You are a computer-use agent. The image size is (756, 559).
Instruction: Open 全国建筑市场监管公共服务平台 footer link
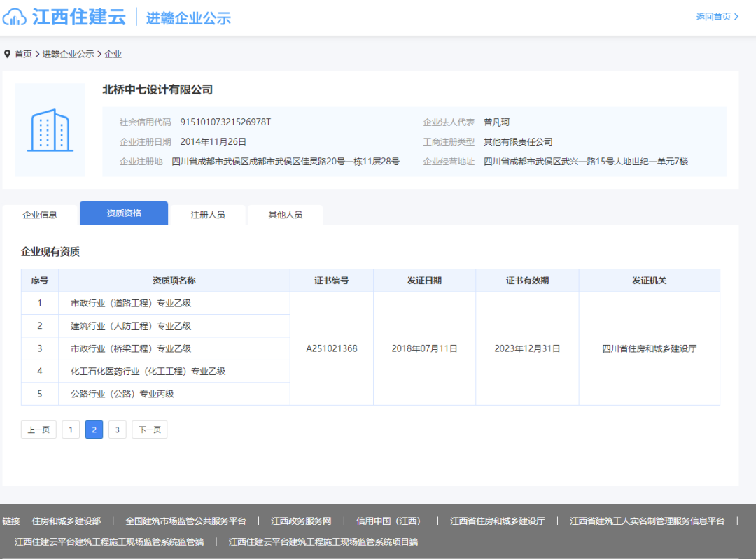tap(185, 521)
